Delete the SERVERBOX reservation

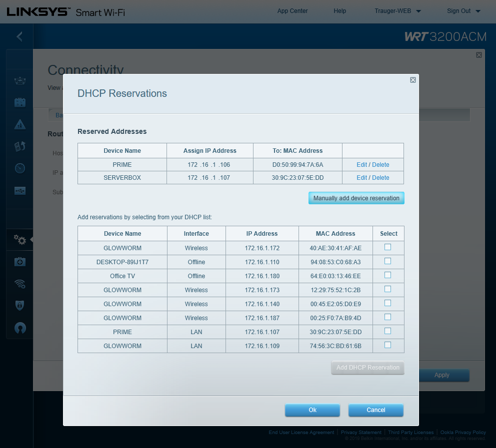[380, 178]
